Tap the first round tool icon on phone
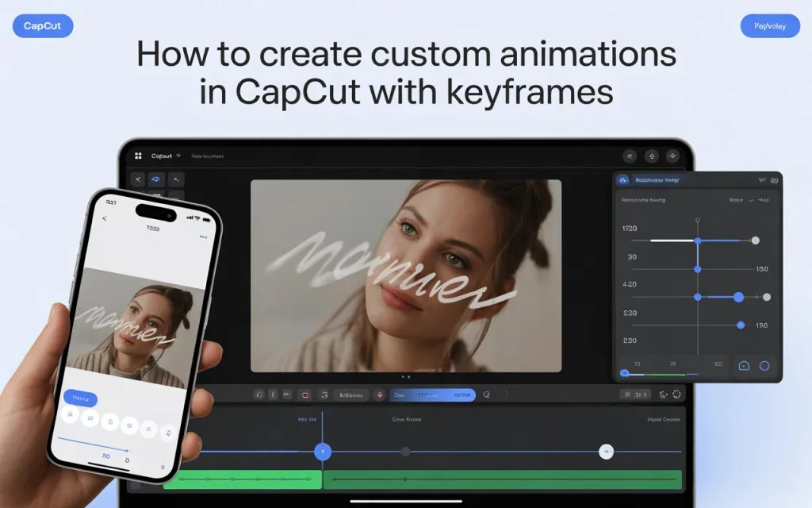Image resolution: width=812 pixels, height=508 pixels. (x=70, y=414)
